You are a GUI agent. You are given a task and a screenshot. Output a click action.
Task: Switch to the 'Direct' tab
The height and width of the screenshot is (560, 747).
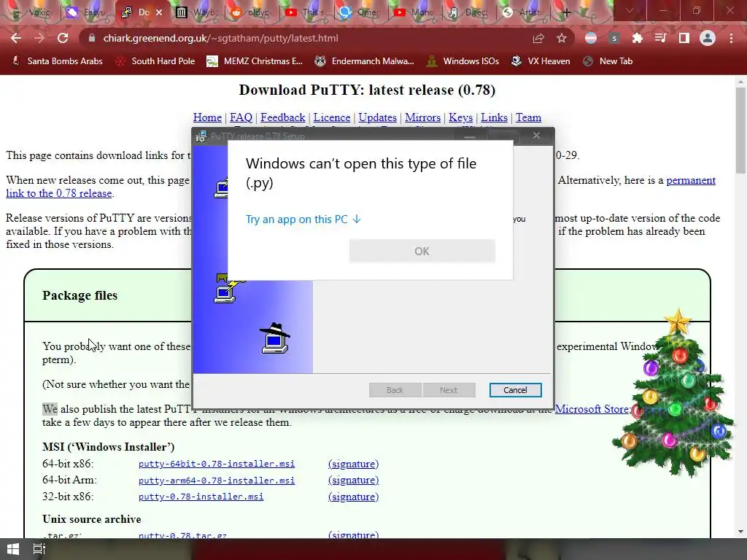coord(470,12)
